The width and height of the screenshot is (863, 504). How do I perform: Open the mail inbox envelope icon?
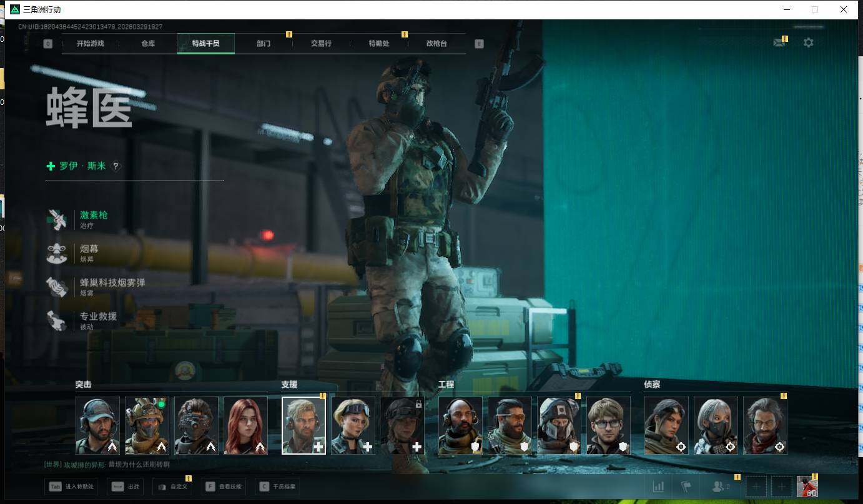pos(779,43)
